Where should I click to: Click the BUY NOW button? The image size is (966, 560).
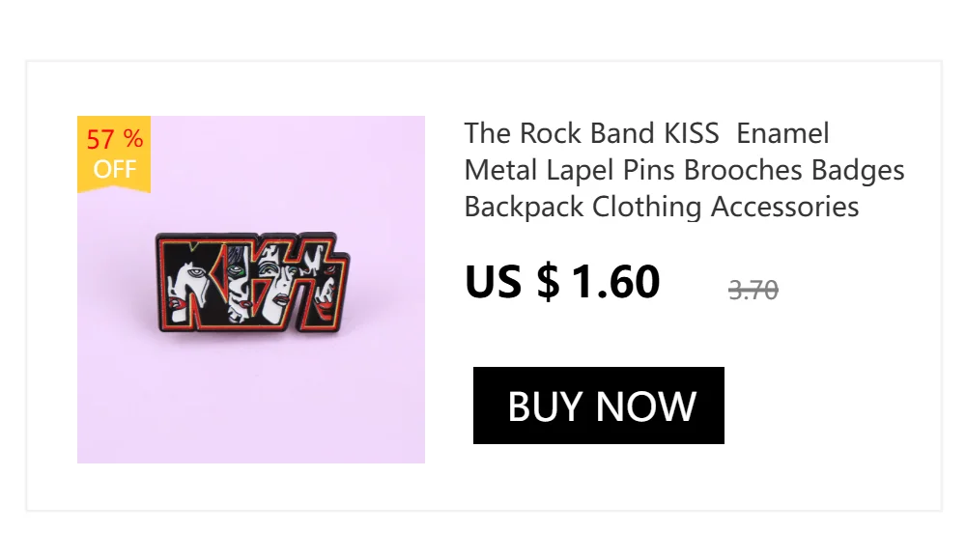click(598, 406)
